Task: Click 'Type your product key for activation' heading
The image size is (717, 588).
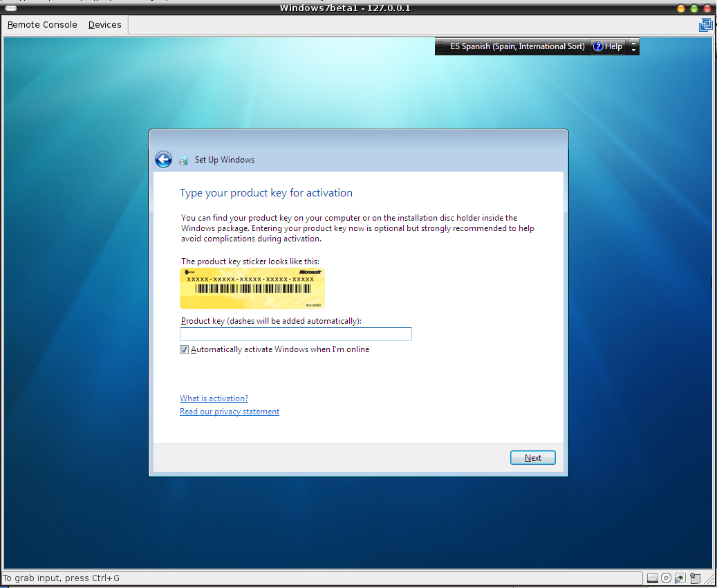Action: coord(266,192)
